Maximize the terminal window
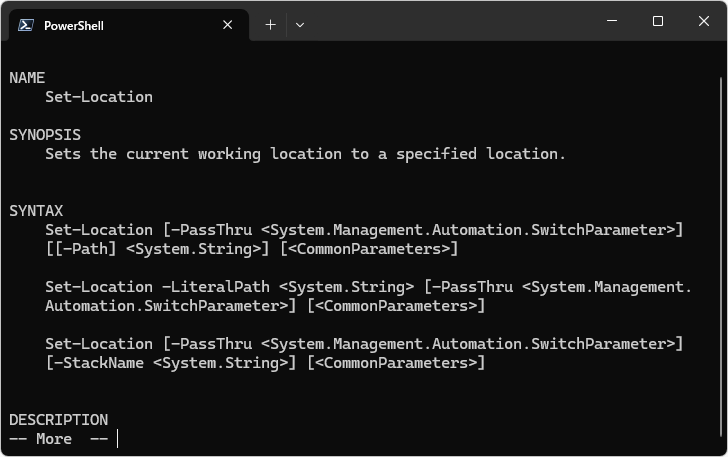Screen dimensions: 728x457 click(x=657, y=21)
